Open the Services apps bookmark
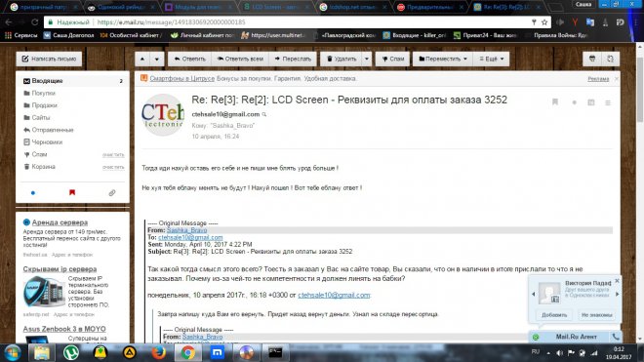The width and height of the screenshot is (644, 362). click(x=20, y=35)
